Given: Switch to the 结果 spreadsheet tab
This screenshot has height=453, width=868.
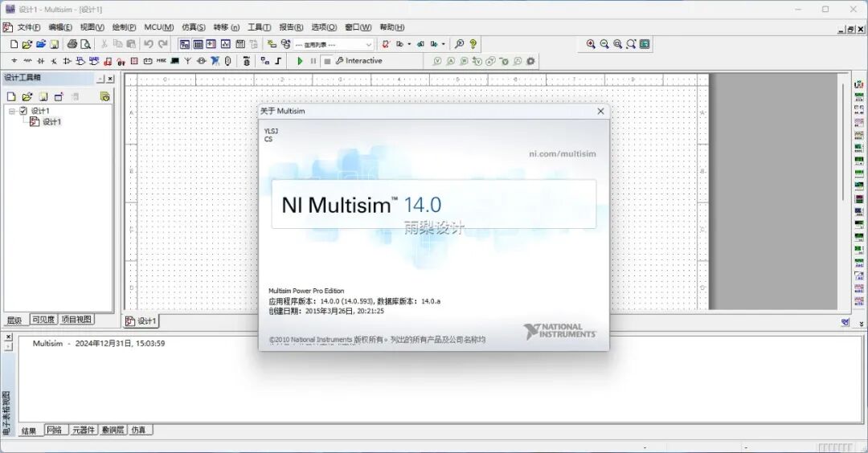Looking at the screenshot, I should click(29, 431).
